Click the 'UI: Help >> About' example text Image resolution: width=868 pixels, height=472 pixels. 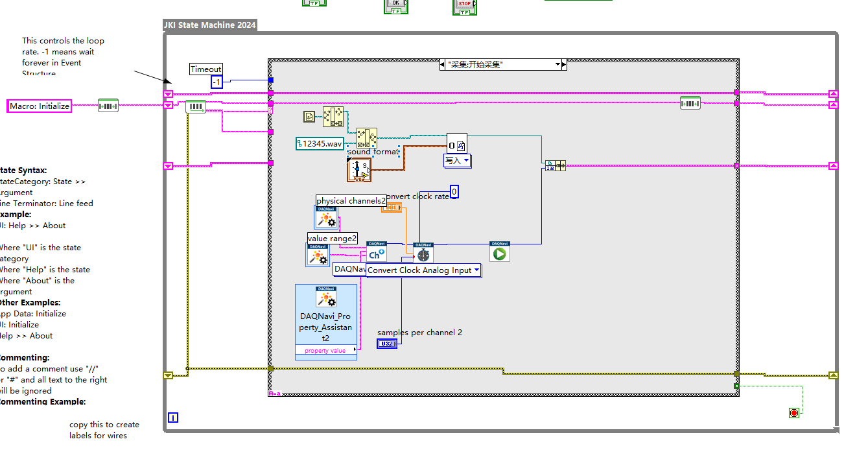[x=33, y=226]
